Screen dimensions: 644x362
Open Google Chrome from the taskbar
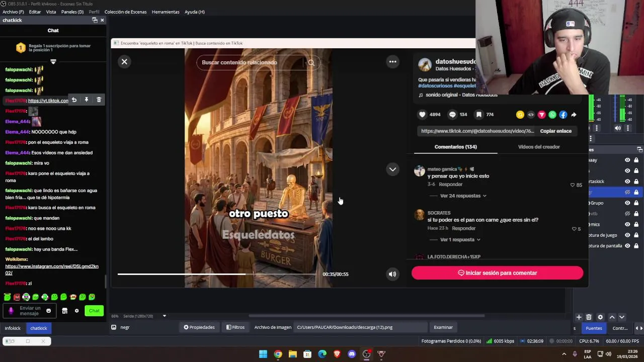(278, 354)
